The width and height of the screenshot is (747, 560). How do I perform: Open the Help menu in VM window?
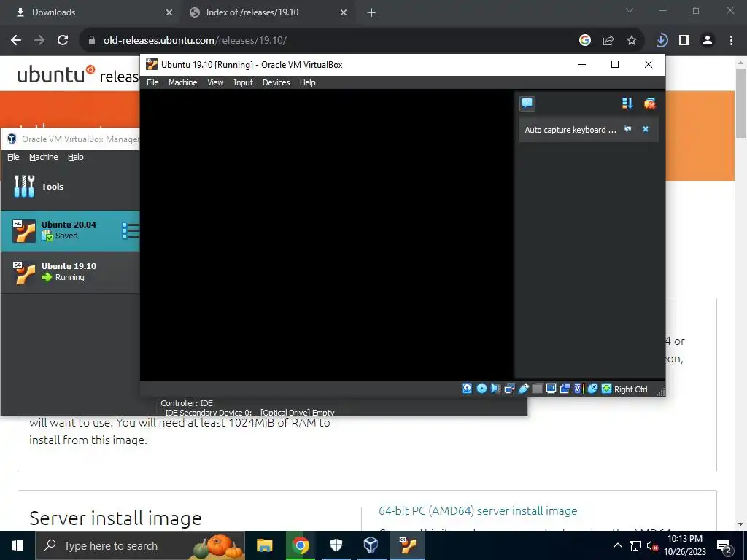coord(307,82)
